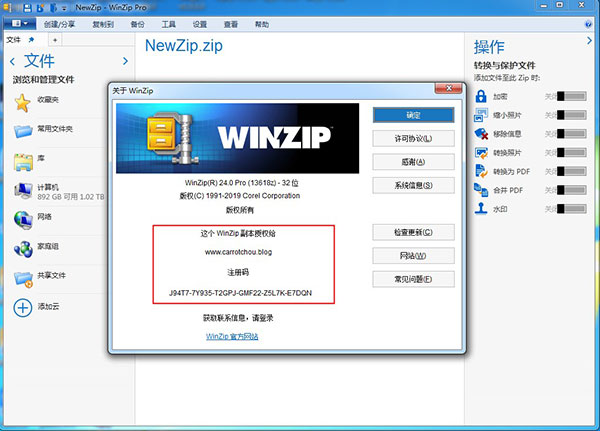Open the Tools ribbon tab
This screenshot has height=431, width=600.
point(168,24)
